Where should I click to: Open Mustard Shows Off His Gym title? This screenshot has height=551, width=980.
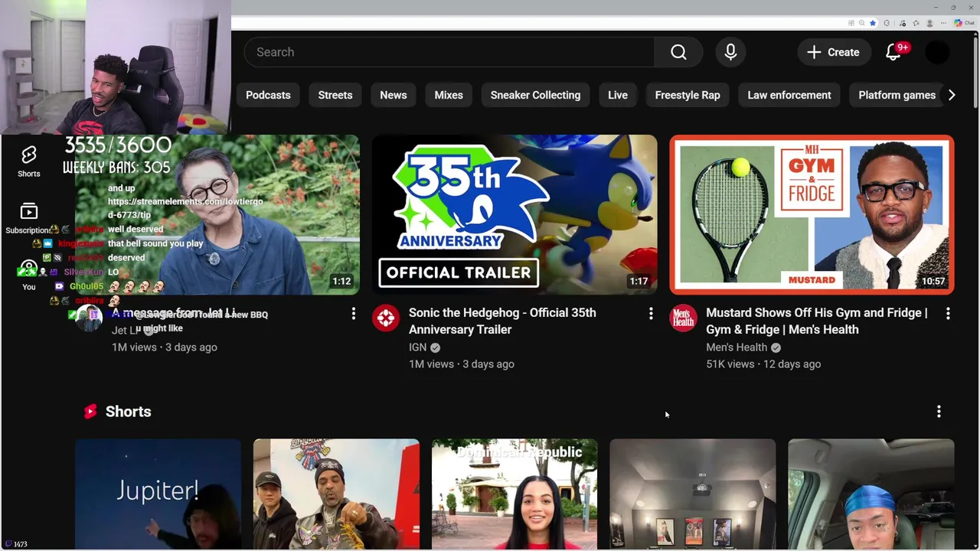point(817,321)
